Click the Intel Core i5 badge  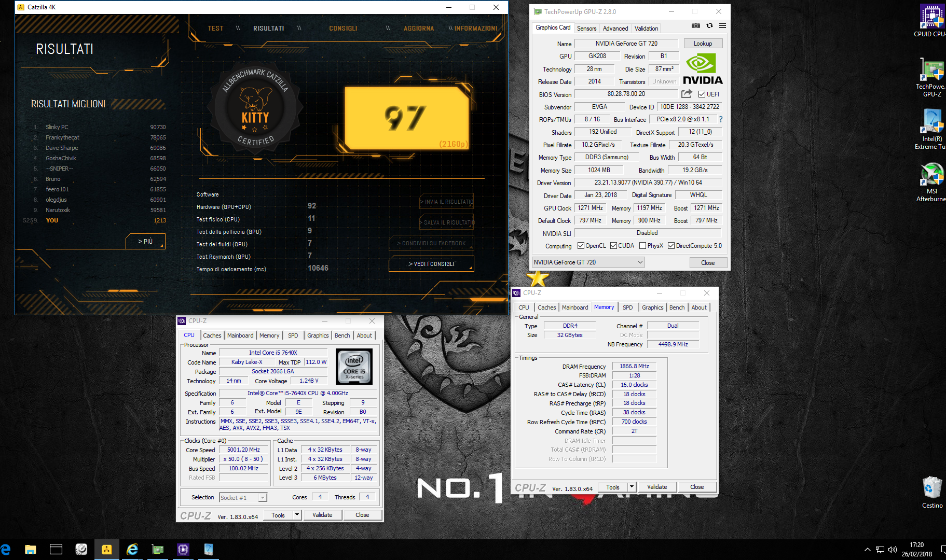[x=354, y=366]
